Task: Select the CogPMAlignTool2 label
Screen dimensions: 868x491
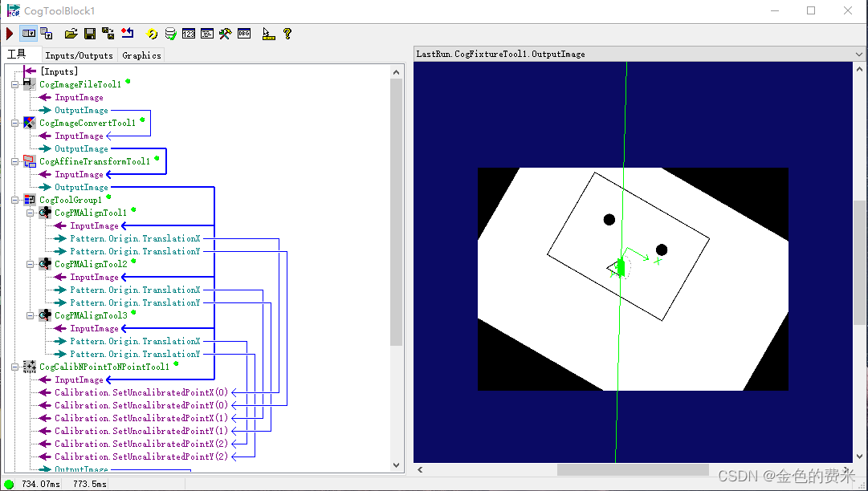Action: pyautogui.click(x=91, y=264)
